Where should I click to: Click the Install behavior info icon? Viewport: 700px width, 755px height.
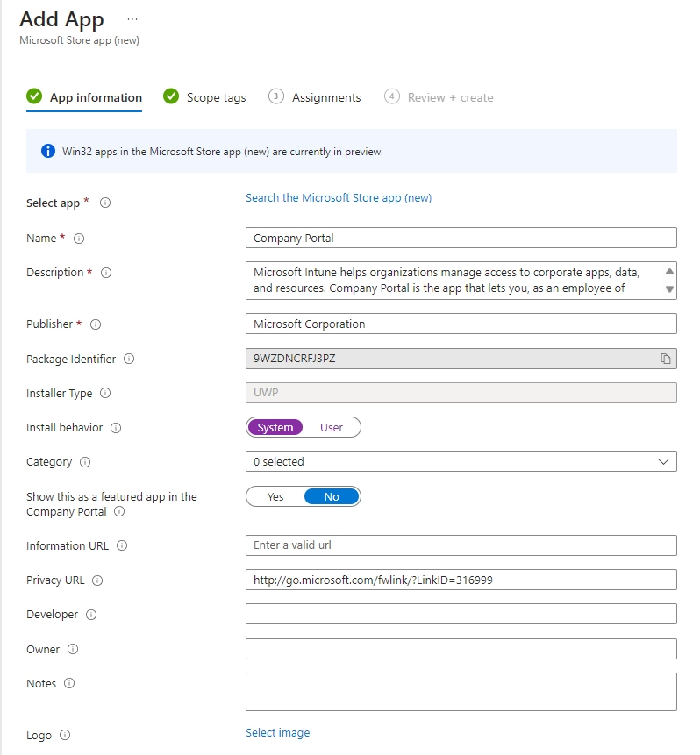[x=116, y=428]
